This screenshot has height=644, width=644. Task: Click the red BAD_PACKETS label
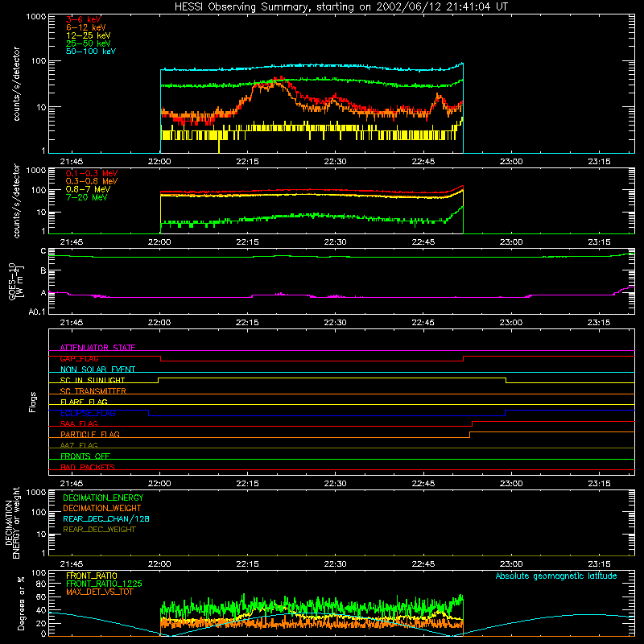click(x=88, y=467)
